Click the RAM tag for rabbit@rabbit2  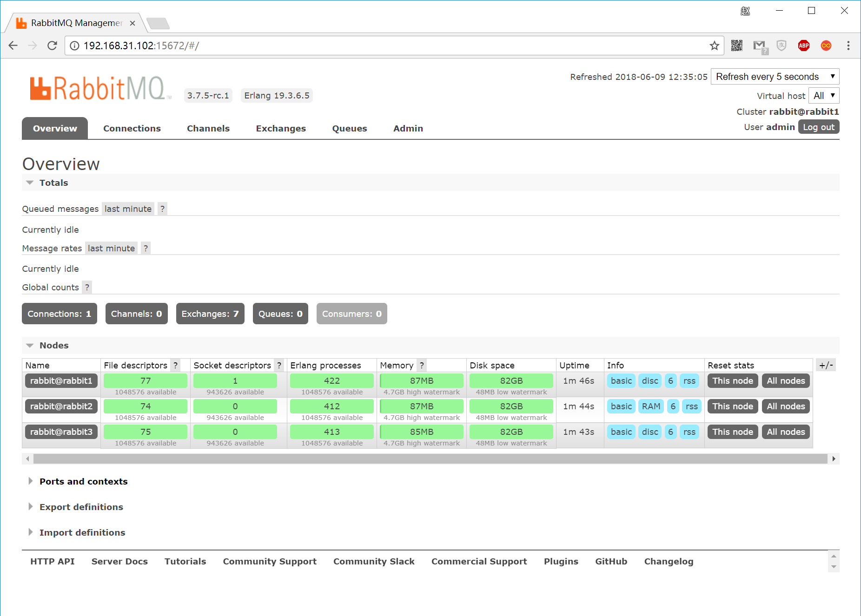pyautogui.click(x=651, y=406)
